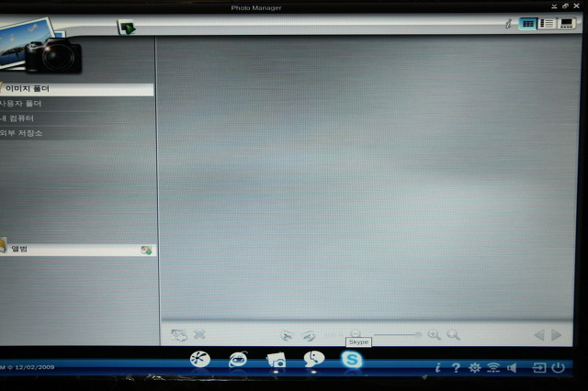Click the volume speaker icon
This screenshot has width=588, height=391.
pos(512,368)
